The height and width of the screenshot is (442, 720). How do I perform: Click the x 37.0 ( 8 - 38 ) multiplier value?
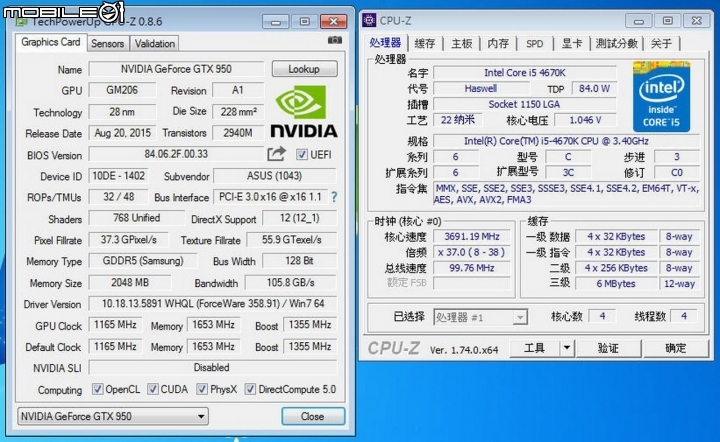tap(472, 252)
